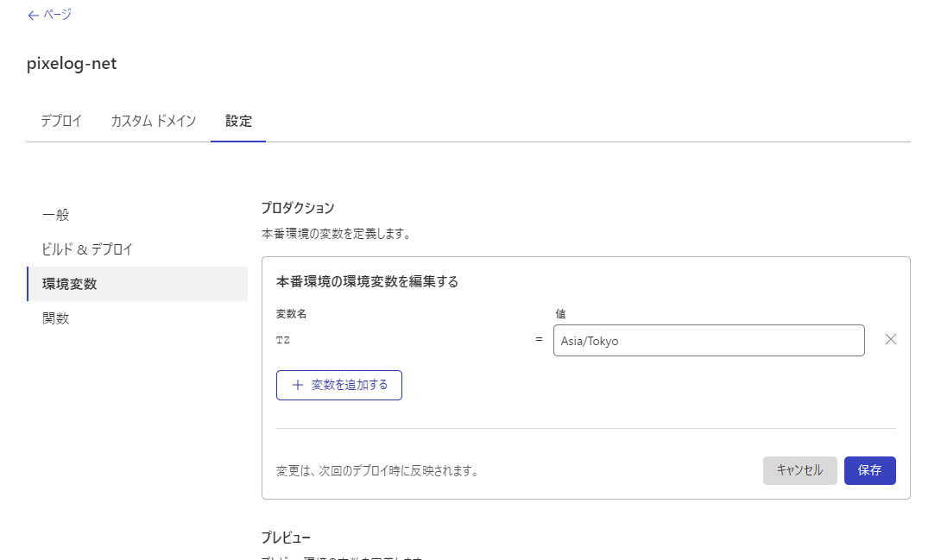This screenshot has height=560, width=941.
Task: Click inside the Asia/Tokyo value field
Action: [x=708, y=340]
